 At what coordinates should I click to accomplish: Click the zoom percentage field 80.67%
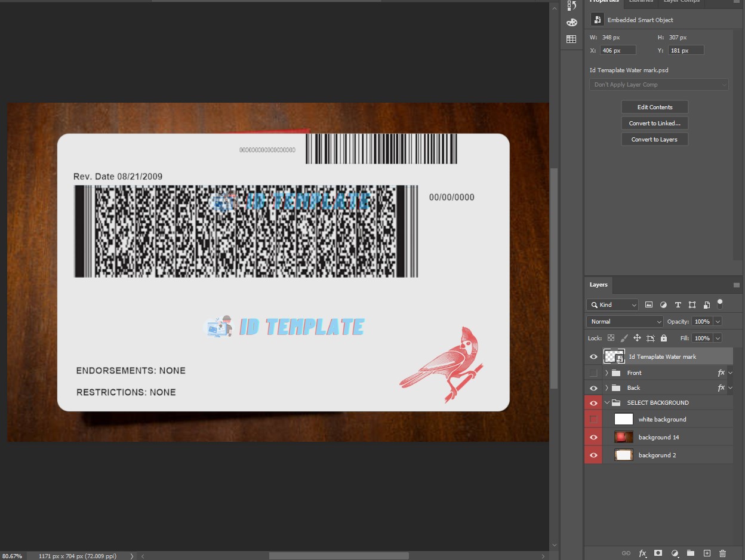(x=12, y=556)
